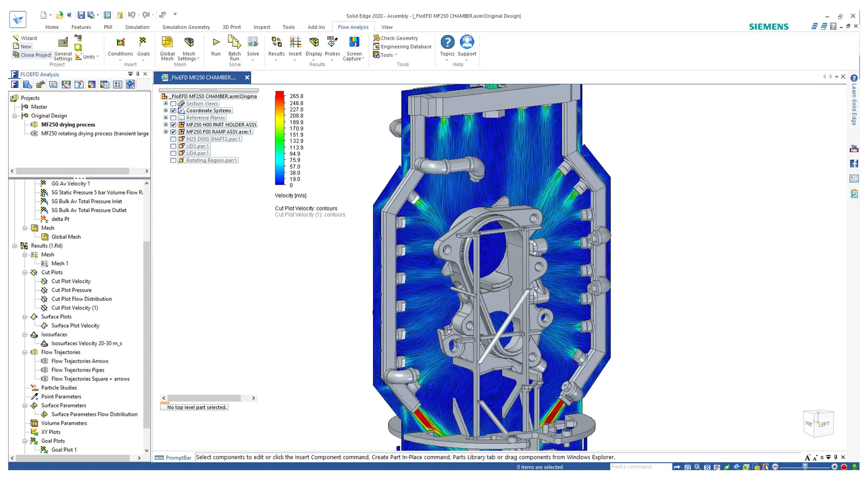Image resolution: width=868 pixels, height=480 pixels.
Task: Click the velocity color legend bar
Action: coord(279,138)
